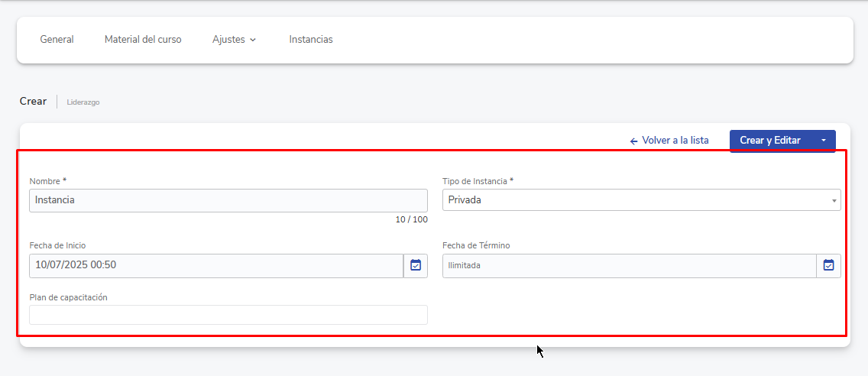Open the Tipo de Instancia dropdown

642,200
